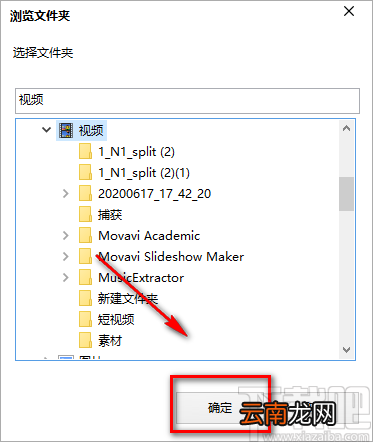Viewport: 373px width, 442px height.
Task: Select the 1_N1_split (2) folder name
Action: tap(136, 152)
